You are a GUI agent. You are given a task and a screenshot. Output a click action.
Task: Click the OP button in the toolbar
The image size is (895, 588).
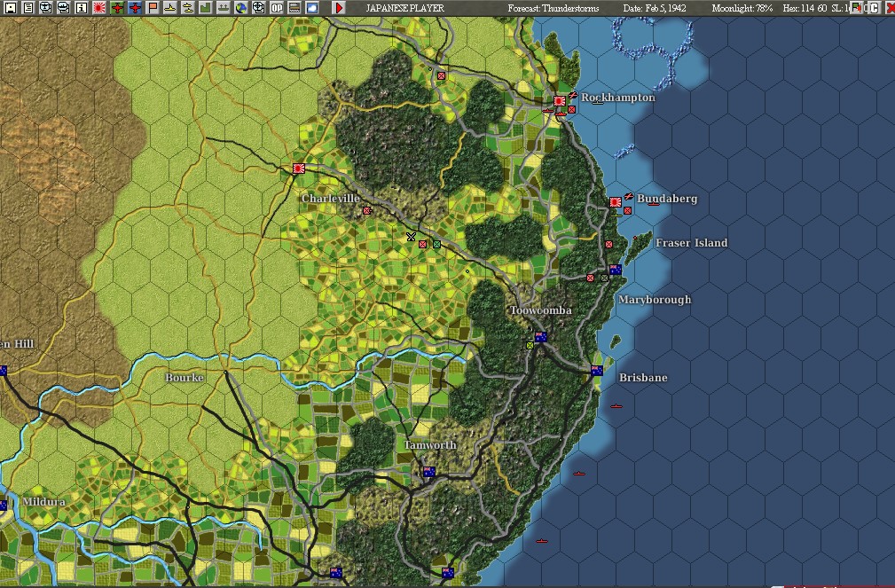pos(277,7)
